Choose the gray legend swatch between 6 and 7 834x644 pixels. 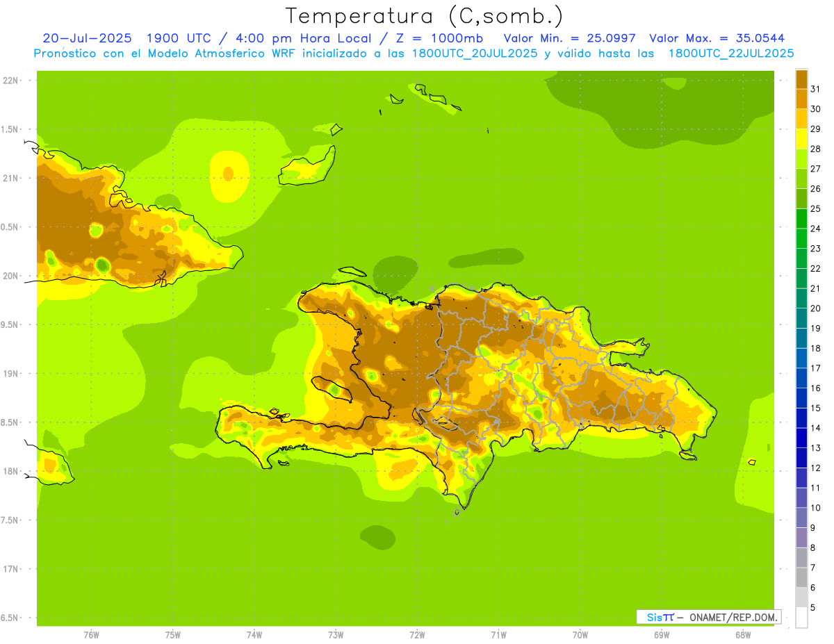(801, 577)
